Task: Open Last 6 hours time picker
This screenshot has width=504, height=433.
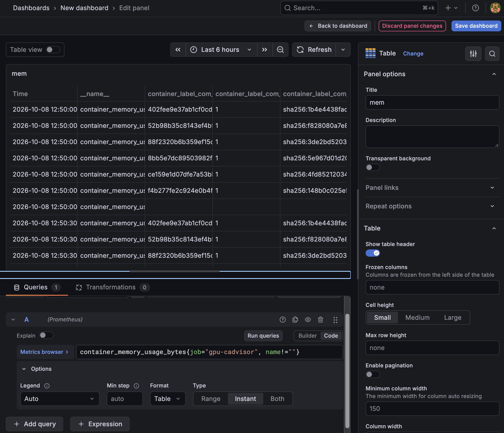Action: click(x=221, y=50)
